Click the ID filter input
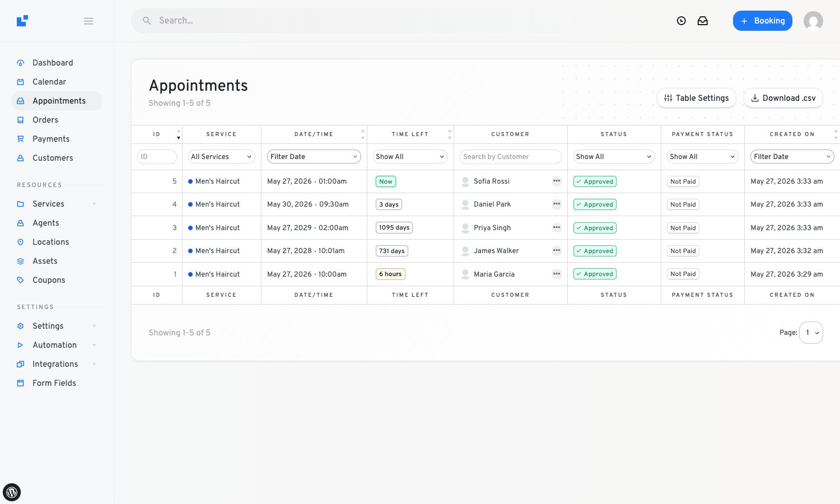The width and height of the screenshot is (840, 504). [157, 157]
